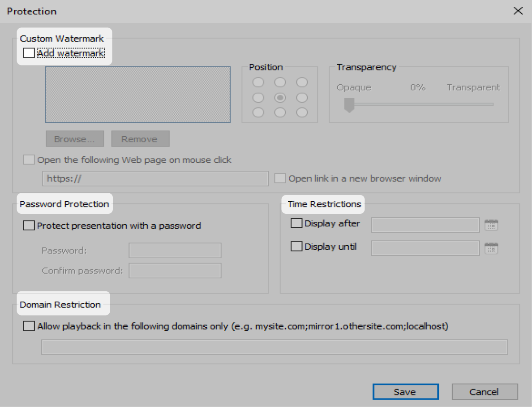The height and width of the screenshot is (407, 532).
Task: Enable the Display after time restriction
Action: click(x=296, y=223)
